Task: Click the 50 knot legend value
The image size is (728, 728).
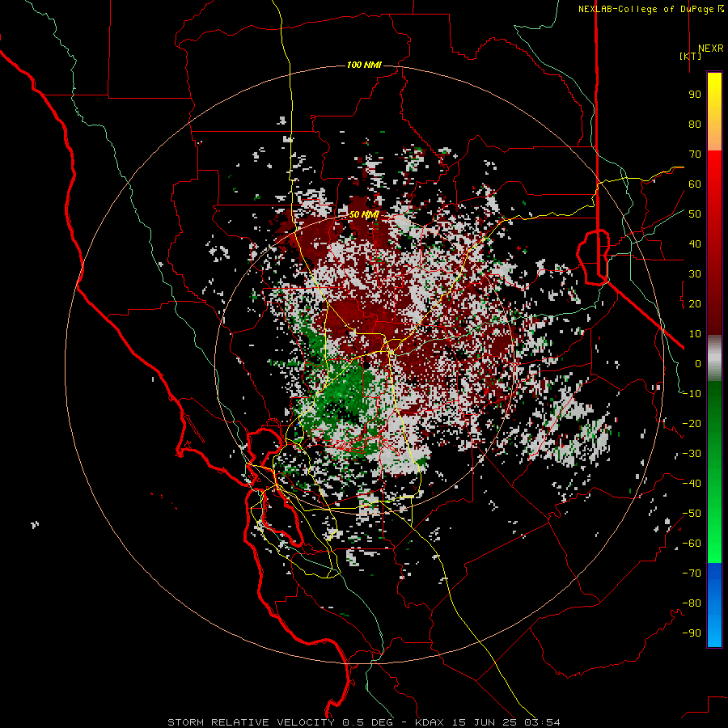Action: point(695,214)
